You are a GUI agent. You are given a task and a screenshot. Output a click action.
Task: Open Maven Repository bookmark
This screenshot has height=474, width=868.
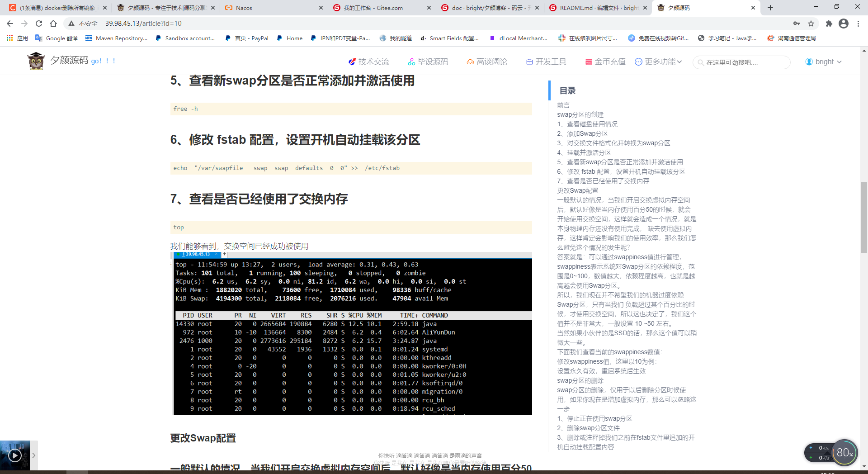(x=116, y=38)
